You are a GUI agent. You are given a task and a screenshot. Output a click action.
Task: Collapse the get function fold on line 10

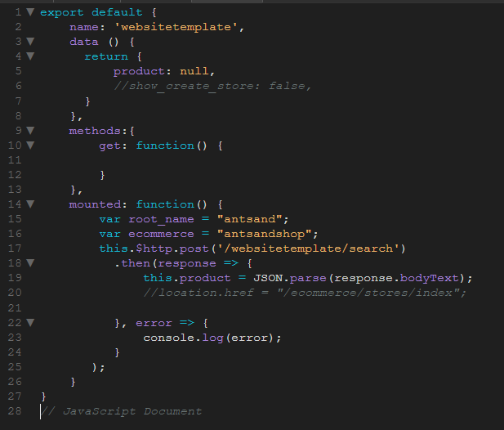(x=30, y=146)
